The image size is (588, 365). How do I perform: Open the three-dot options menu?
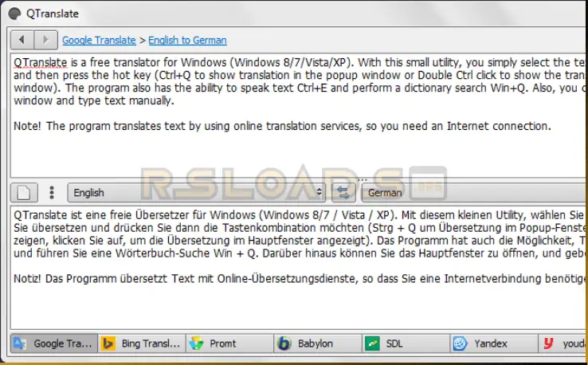pyautogui.click(x=52, y=193)
